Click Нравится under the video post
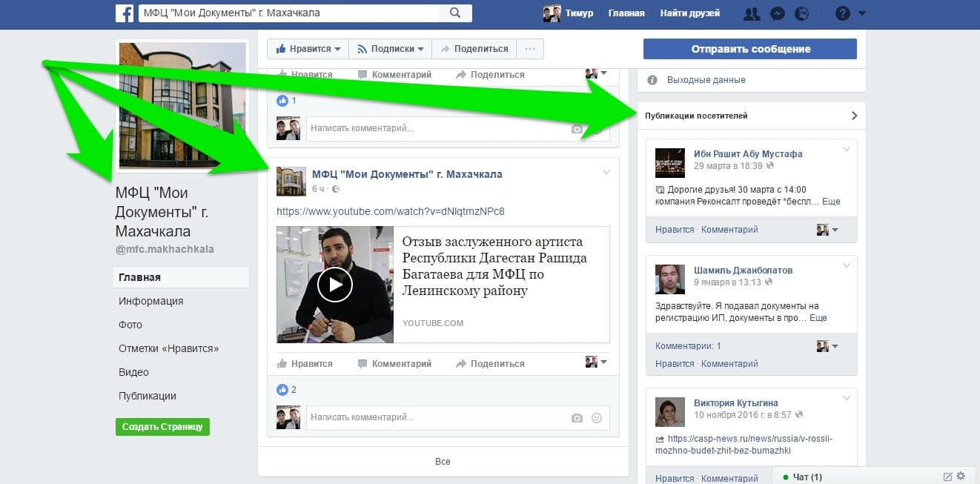Screen dimensions: 980x484 305,364
